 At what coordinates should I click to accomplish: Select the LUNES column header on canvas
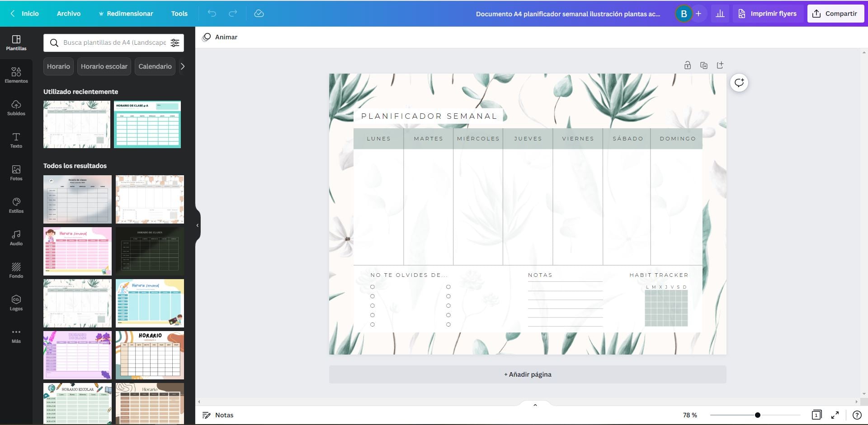point(378,139)
